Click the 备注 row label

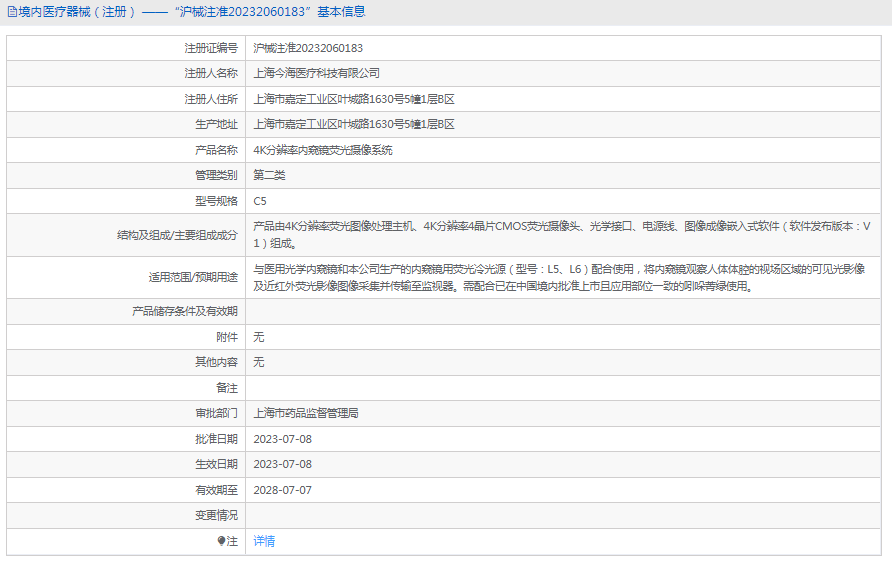point(227,388)
